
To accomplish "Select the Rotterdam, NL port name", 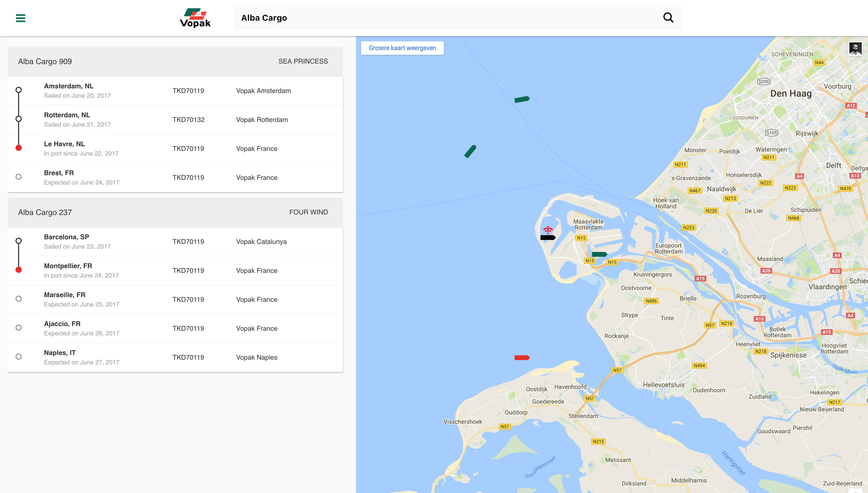I will coord(67,115).
